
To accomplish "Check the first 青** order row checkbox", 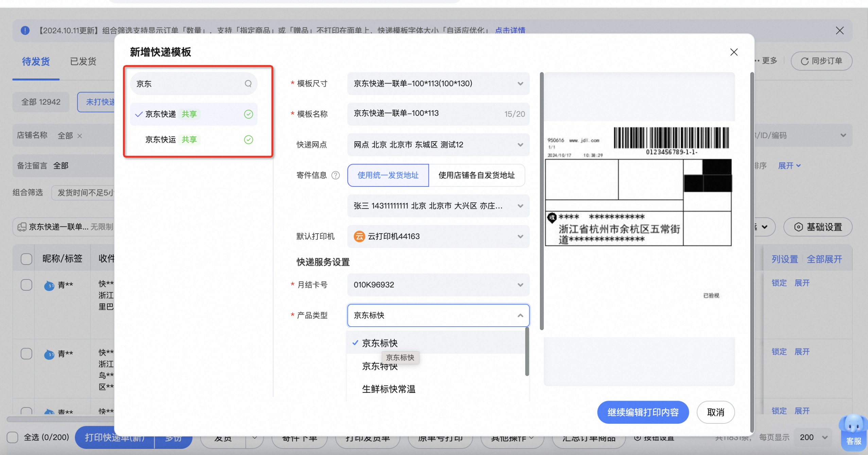I will point(26,285).
